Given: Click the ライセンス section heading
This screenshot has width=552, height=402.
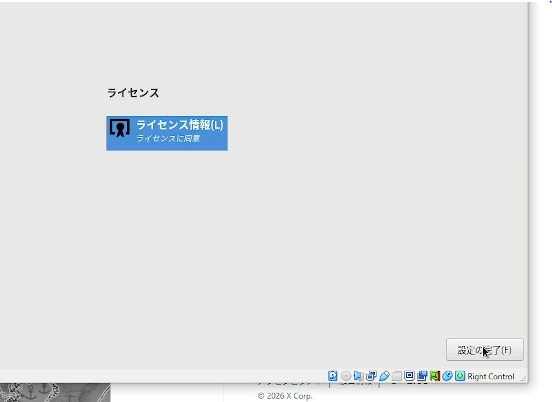Looking at the screenshot, I should click(x=133, y=93).
